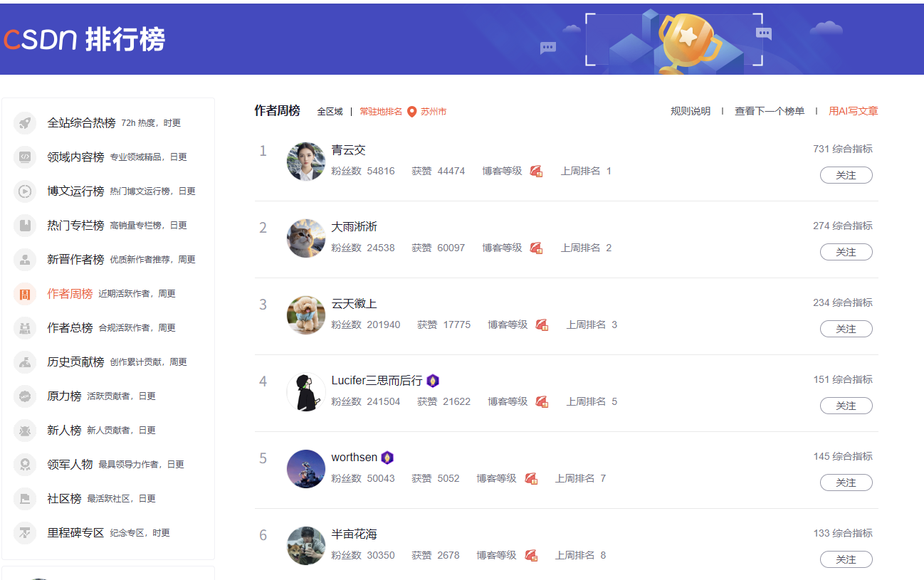Open 云天徽上 dog avatar
The image size is (924, 580).
pyautogui.click(x=306, y=315)
